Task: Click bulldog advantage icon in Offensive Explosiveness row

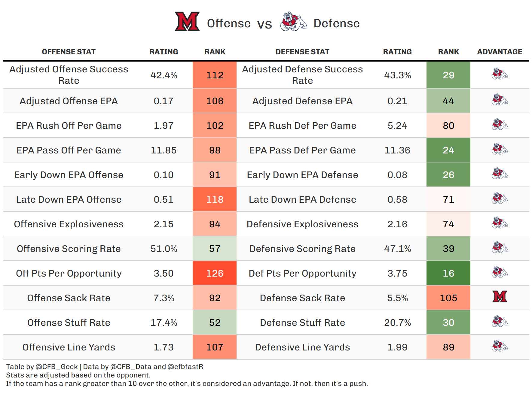Action: [500, 223]
